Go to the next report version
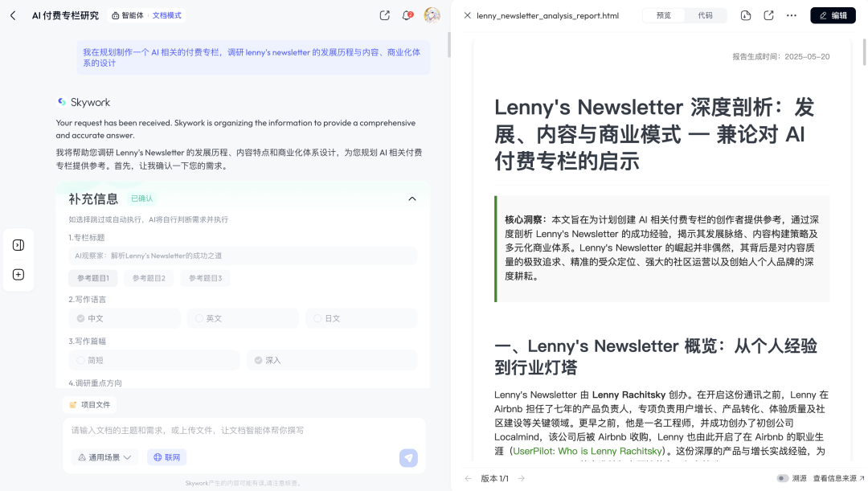Viewport: 868px width, 491px height. [521, 478]
